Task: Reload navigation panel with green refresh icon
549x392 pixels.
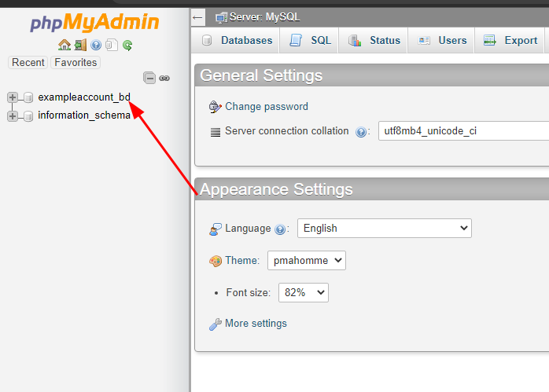Action: pyautogui.click(x=127, y=46)
